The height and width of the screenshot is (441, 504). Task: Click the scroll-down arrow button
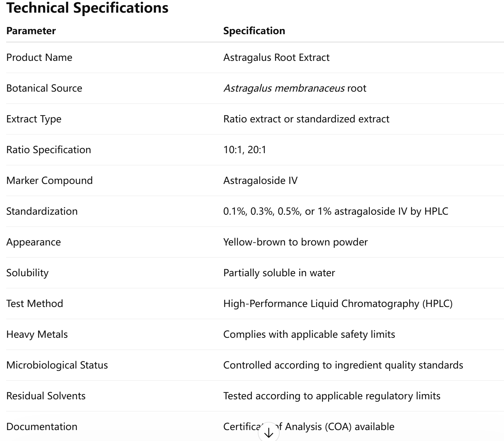[269, 432]
